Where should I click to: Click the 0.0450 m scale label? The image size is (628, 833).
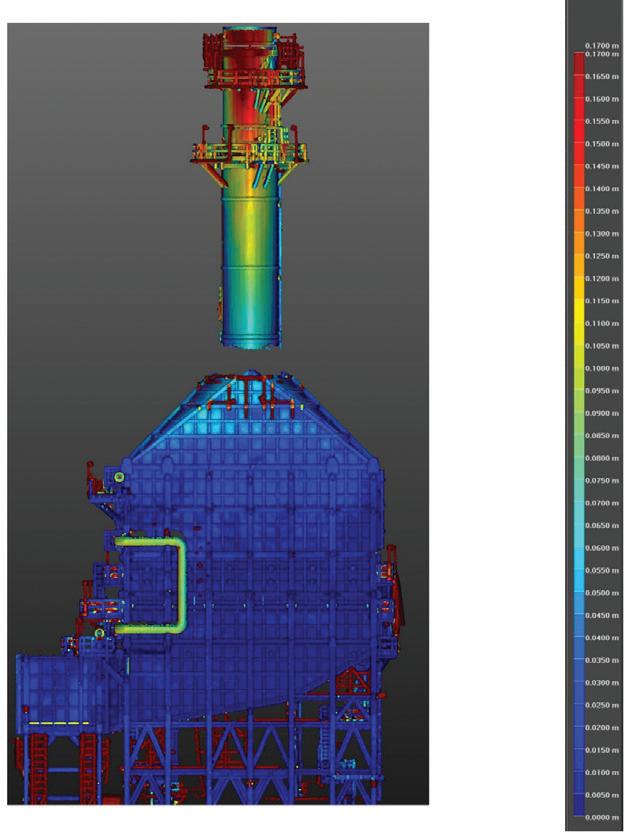point(602,615)
